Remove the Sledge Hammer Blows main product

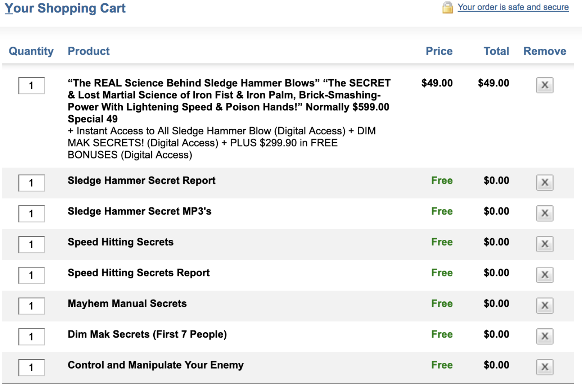(x=545, y=85)
